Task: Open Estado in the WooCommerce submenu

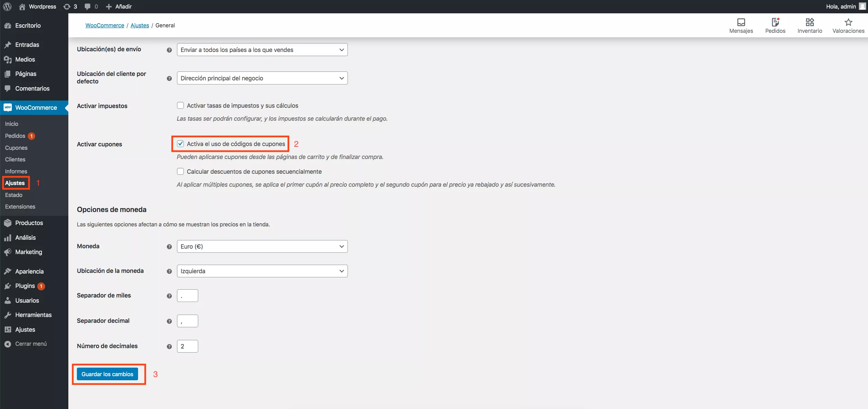Action: [x=14, y=195]
